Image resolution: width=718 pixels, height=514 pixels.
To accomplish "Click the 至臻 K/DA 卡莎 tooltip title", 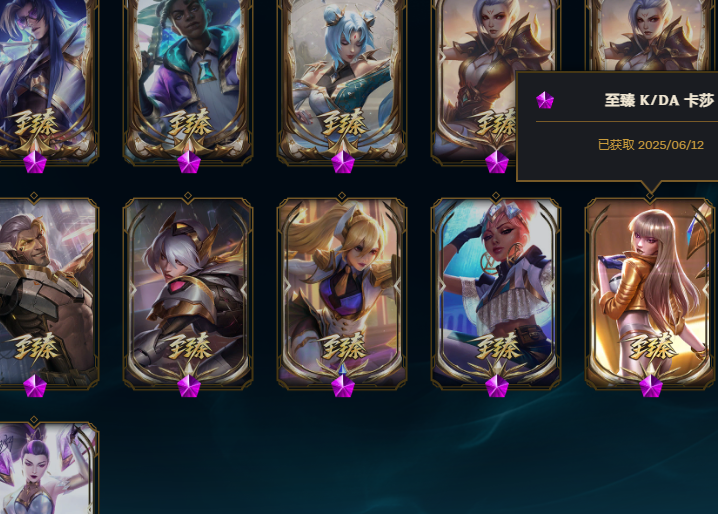I will coord(659,100).
